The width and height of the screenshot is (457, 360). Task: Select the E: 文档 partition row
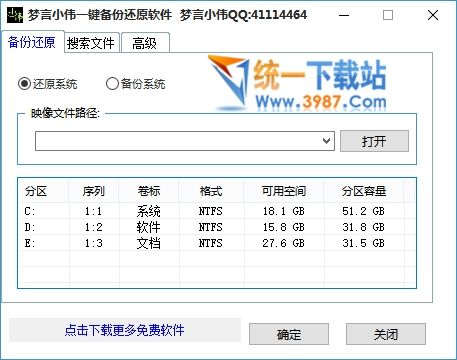click(x=217, y=243)
